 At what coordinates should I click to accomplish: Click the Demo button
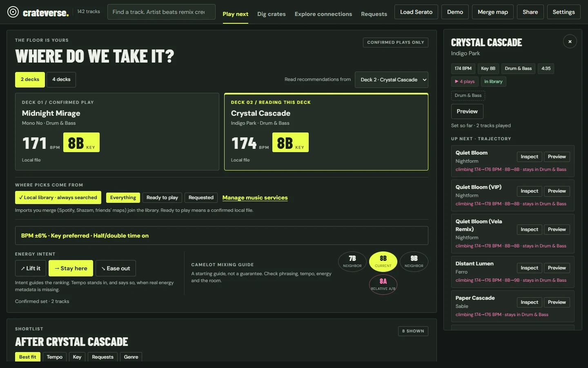coord(455,12)
